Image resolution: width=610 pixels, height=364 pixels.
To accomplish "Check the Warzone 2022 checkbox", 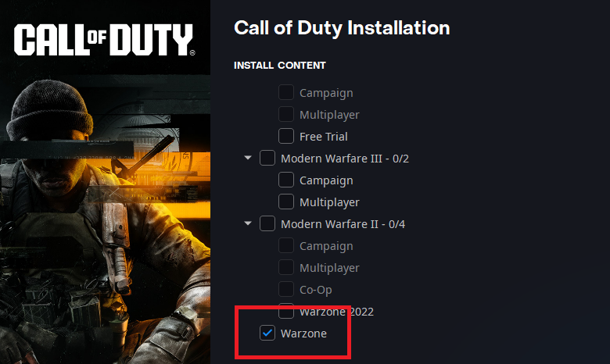I will point(286,311).
